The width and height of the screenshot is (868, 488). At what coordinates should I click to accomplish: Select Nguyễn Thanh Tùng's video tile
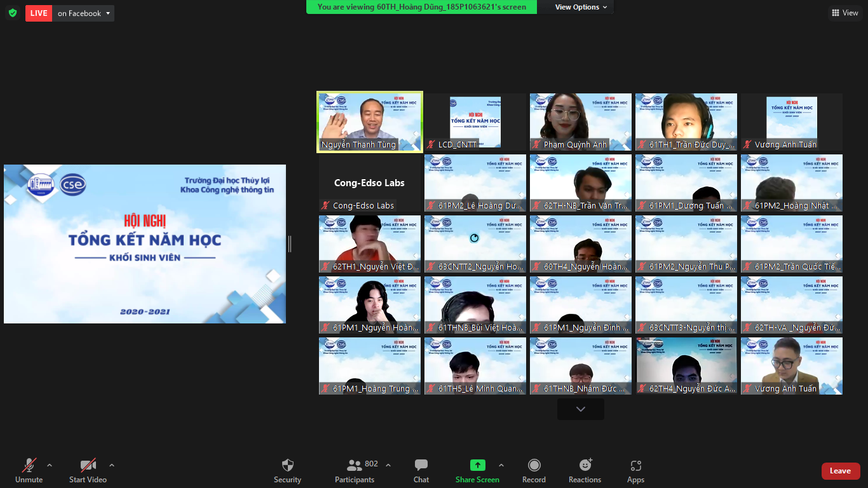coord(369,122)
